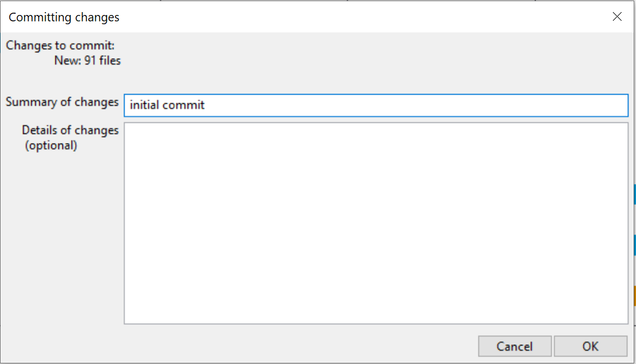636x364 pixels.
Task: Click empty title bar space beside title
Action: (346, 17)
